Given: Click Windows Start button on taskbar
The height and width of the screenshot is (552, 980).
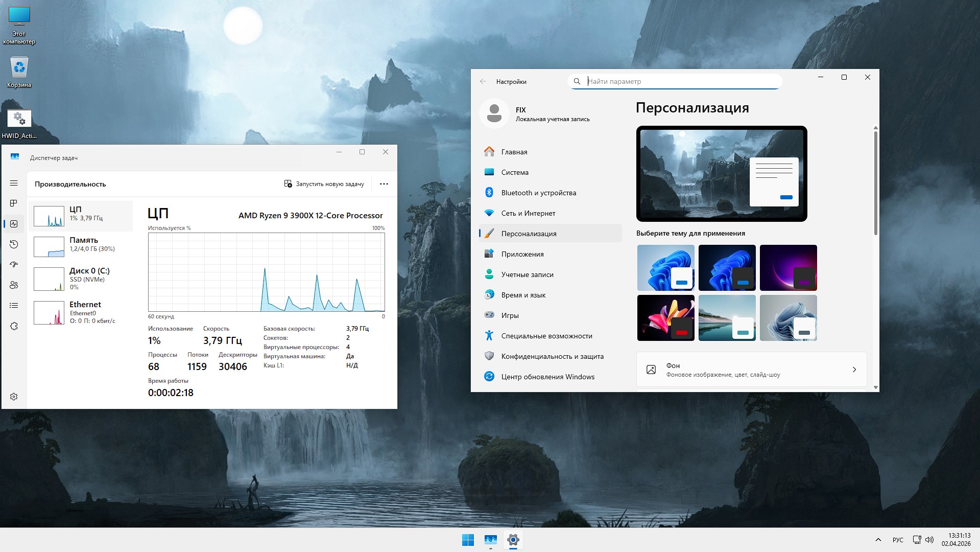Looking at the screenshot, I should click(468, 540).
